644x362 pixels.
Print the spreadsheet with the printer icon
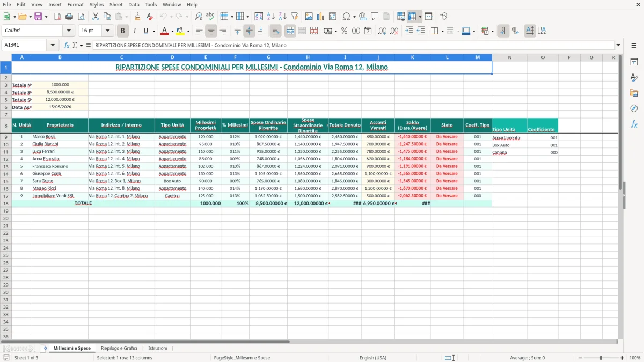coord(69,17)
